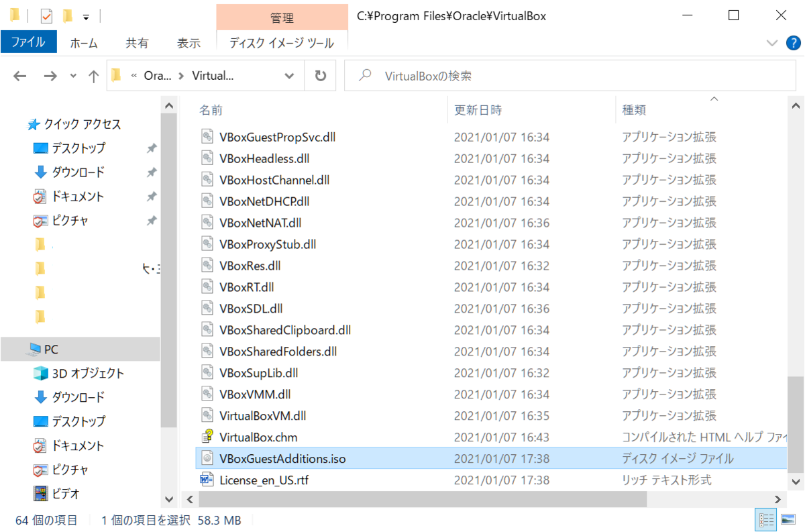The image size is (805, 532).
Task: Select the VBoxProxyStub.dll file icon
Action: pos(207,244)
